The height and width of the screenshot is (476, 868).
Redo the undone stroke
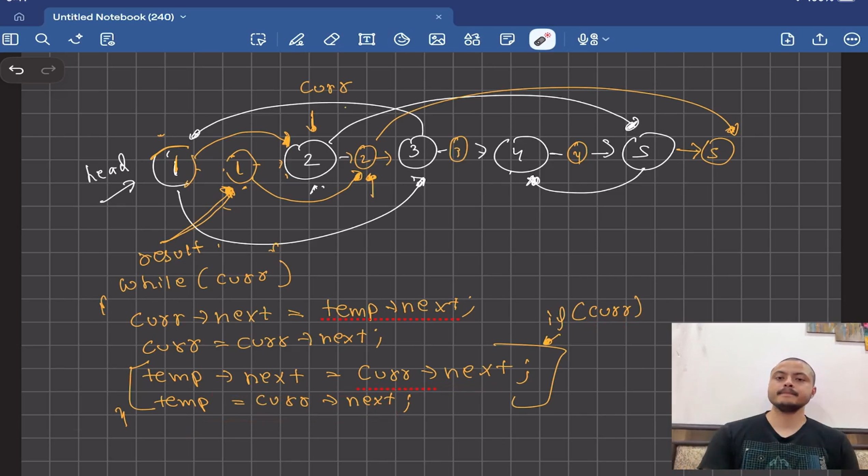(48, 70)
